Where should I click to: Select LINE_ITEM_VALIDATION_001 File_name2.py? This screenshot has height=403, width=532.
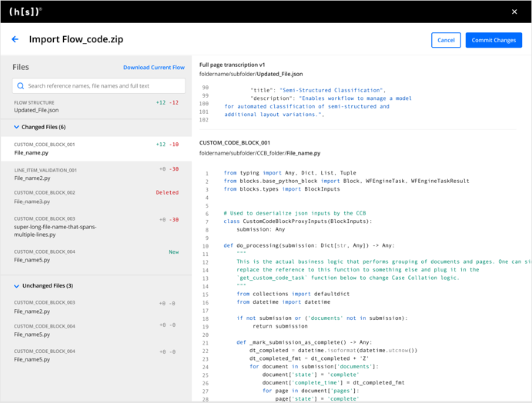click(96, 175)
